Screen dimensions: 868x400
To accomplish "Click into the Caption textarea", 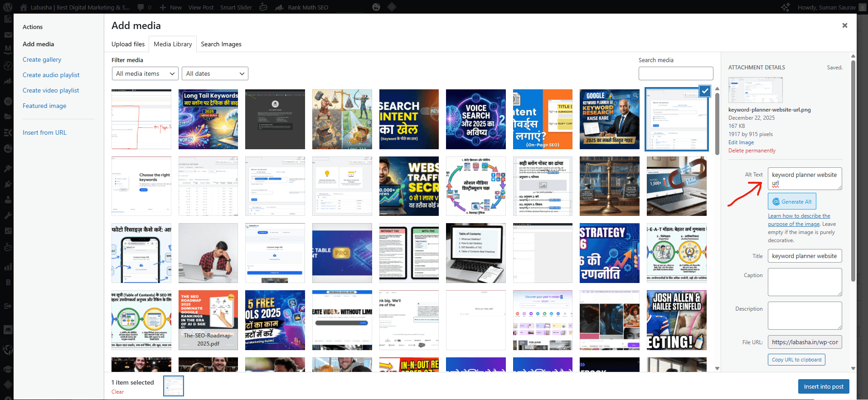I will pyautogui.click(x=805, y=282).
